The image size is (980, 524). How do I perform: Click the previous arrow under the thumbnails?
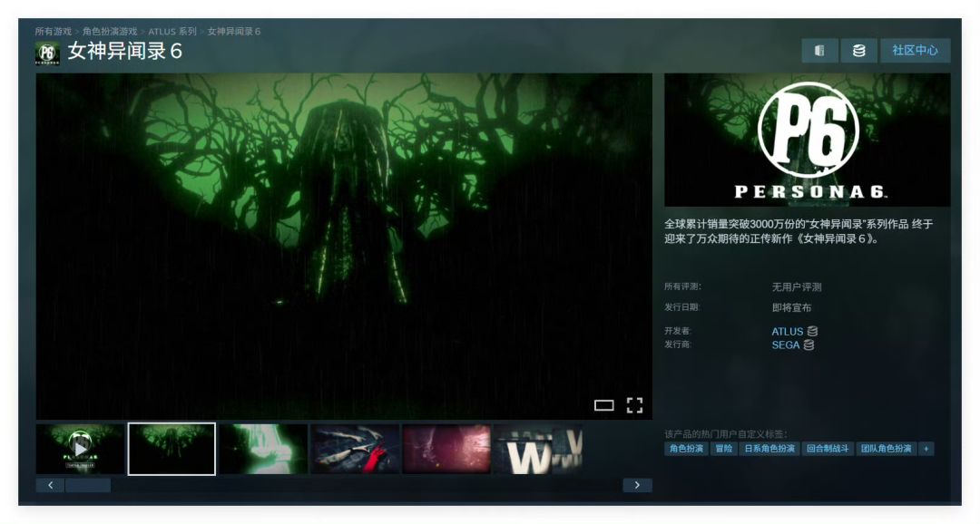[50, 485]
